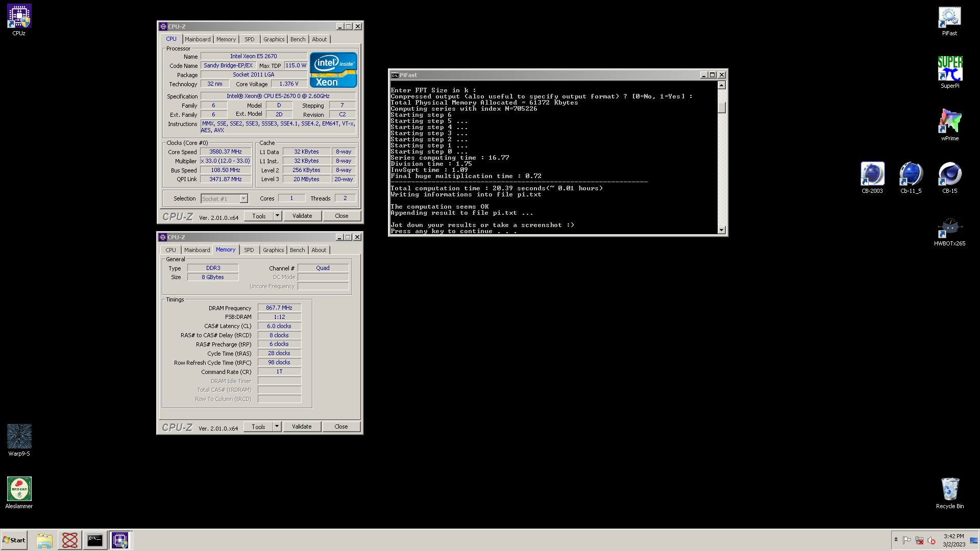
Task: Click the bottom CPU-Z window title icon
Action: coord(163,237)
